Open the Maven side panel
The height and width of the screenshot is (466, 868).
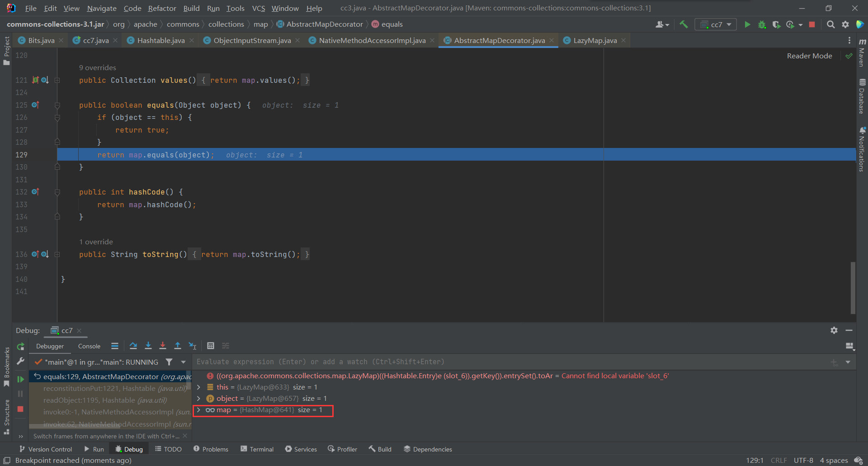tap(862, 52)
